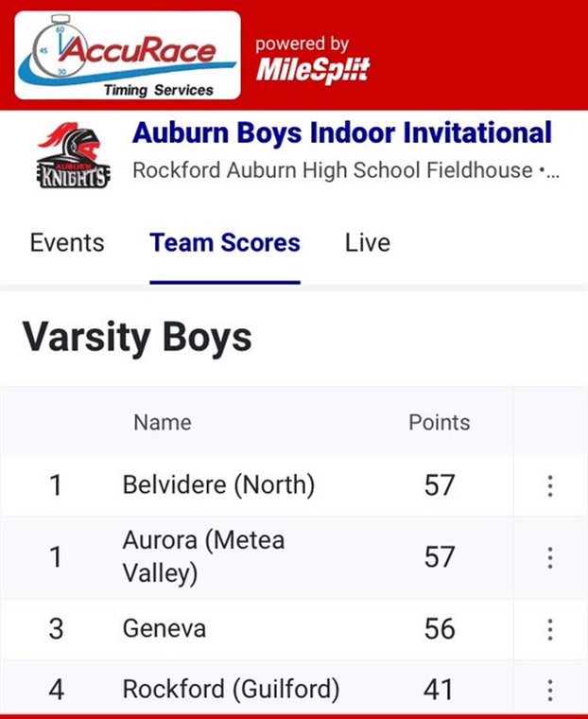Tap the 56 points value for Geneva
The image size is (588, 719).
coord(439,629)
